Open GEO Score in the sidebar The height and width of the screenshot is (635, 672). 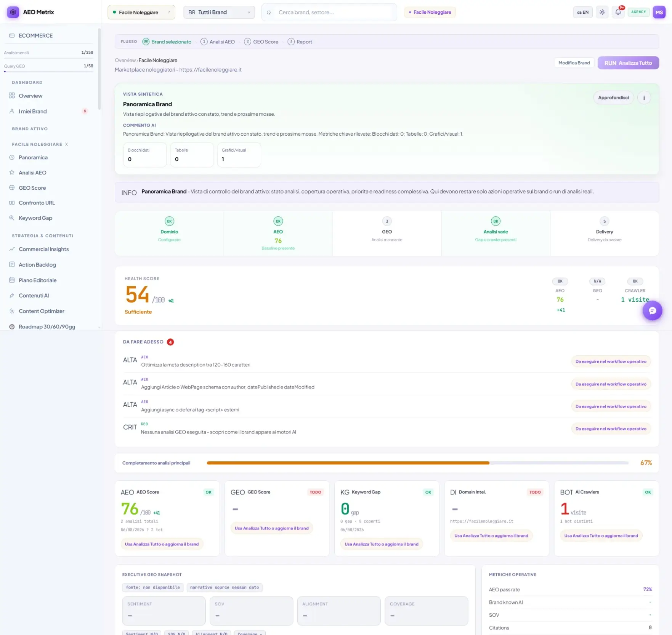(32, 188)
